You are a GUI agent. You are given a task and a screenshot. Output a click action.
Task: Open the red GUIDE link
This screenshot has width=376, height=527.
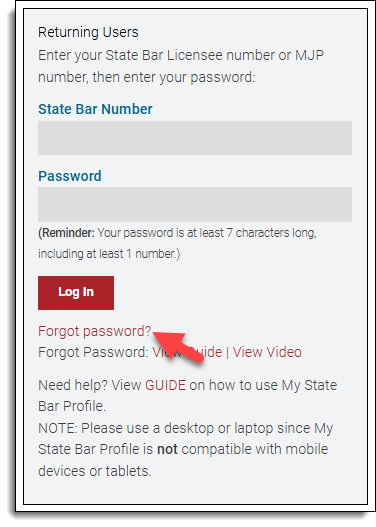point(165,385)
